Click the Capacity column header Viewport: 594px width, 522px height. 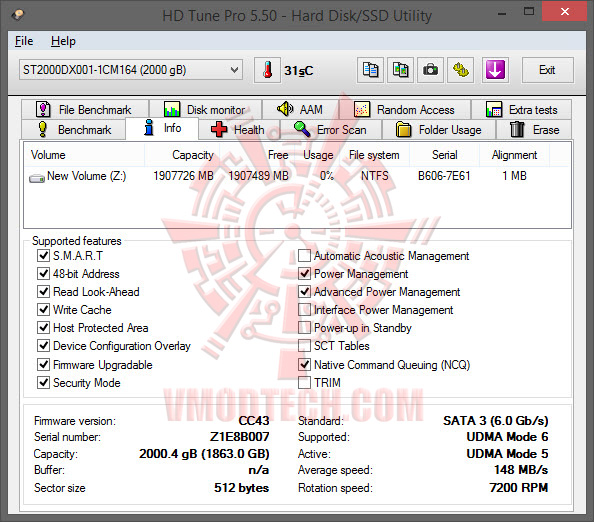[x=182, y=155]
